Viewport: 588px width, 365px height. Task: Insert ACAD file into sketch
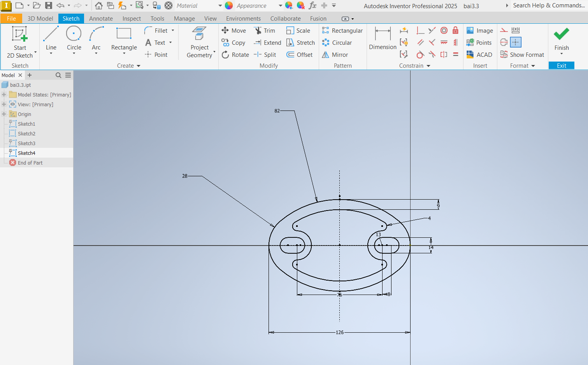click(479, 55)
